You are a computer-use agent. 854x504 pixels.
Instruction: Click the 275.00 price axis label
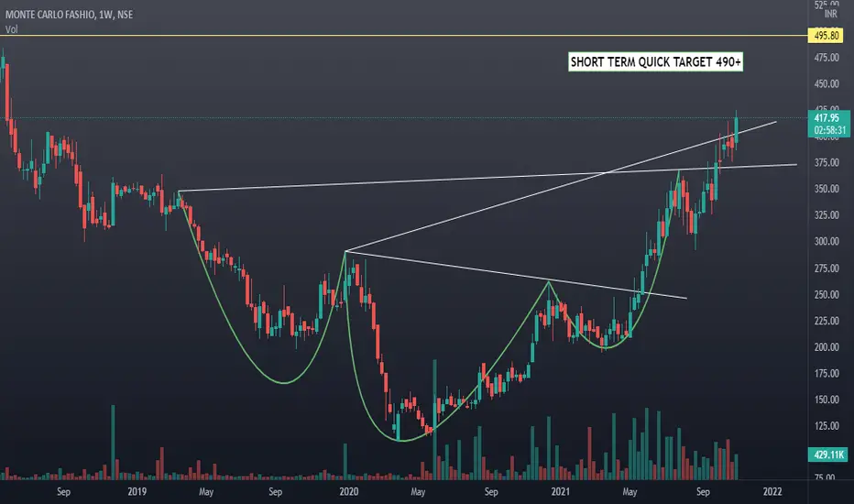pyautogui.click(x=827, y=268)
